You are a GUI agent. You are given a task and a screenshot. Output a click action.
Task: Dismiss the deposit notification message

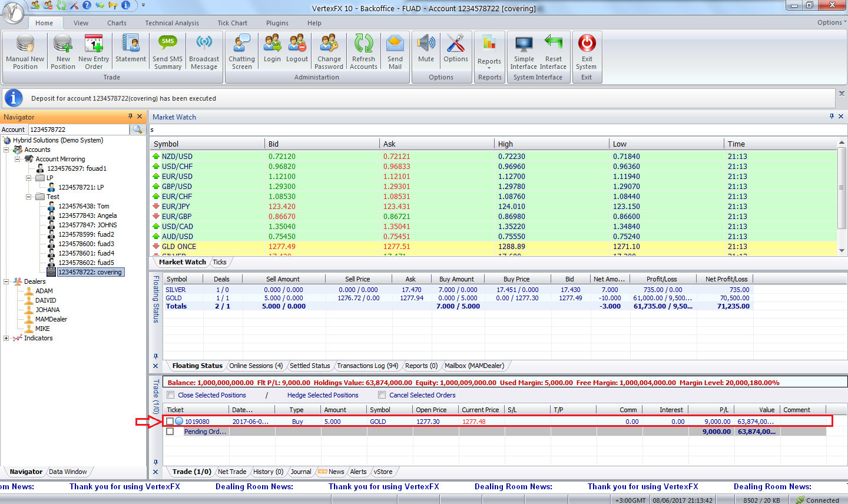click(842, 93)
